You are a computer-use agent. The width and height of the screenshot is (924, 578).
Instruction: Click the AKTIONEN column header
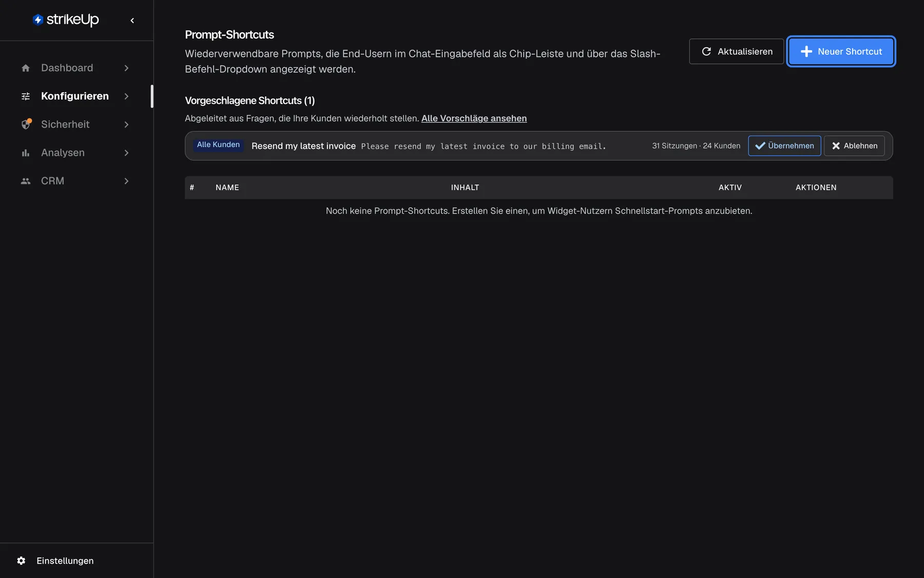pyautogui.click(x=816, y=188)
